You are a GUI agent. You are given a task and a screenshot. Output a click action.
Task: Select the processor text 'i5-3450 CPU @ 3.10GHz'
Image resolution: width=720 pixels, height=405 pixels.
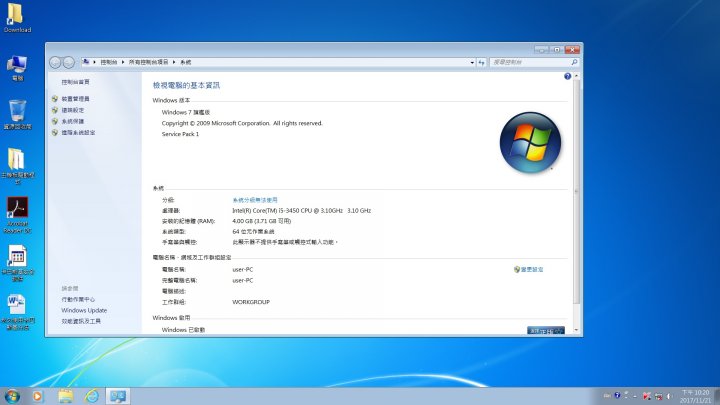(310, 211)
